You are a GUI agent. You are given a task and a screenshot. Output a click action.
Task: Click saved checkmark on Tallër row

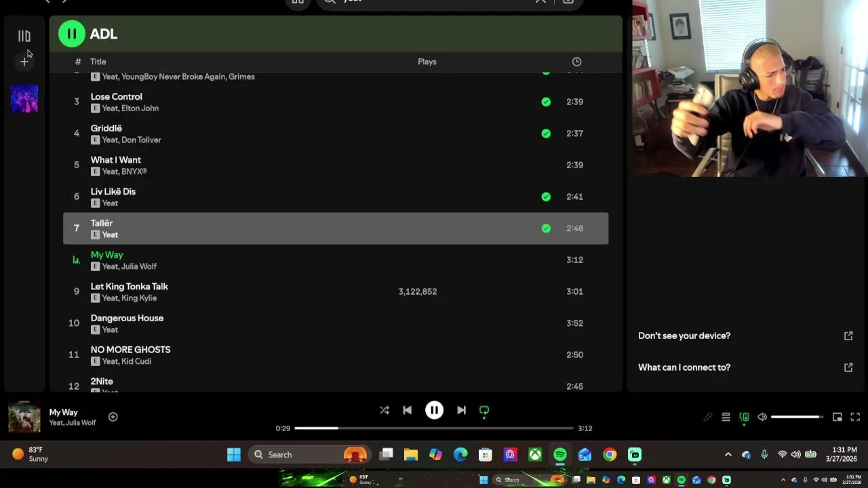click(x=546, y=228)
